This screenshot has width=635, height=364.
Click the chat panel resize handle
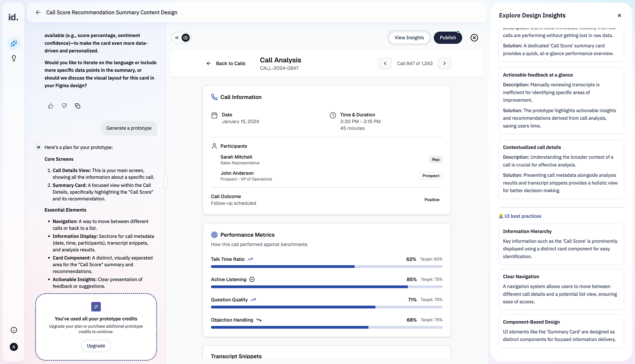(165, 182)
